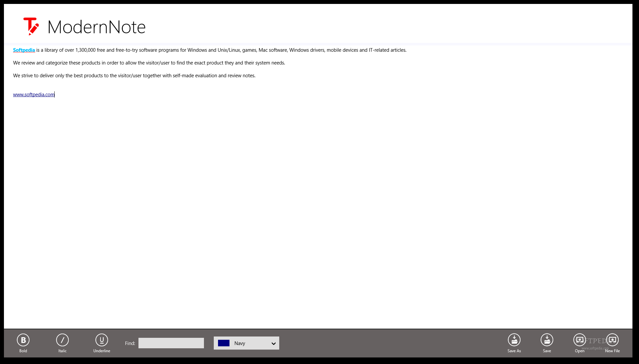This screenshot has width=639, height=364.
Task: Create a New File
Action: 612,340
